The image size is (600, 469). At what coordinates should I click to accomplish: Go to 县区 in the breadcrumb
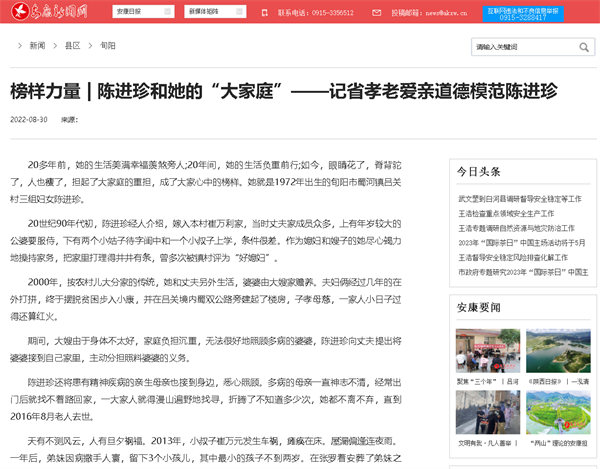point(72,46)
